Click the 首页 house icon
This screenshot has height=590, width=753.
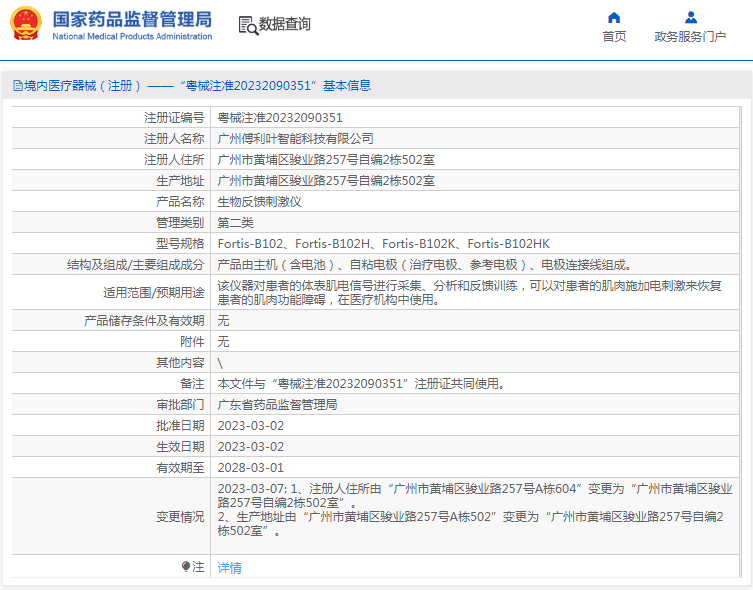[x=614, y=18]
